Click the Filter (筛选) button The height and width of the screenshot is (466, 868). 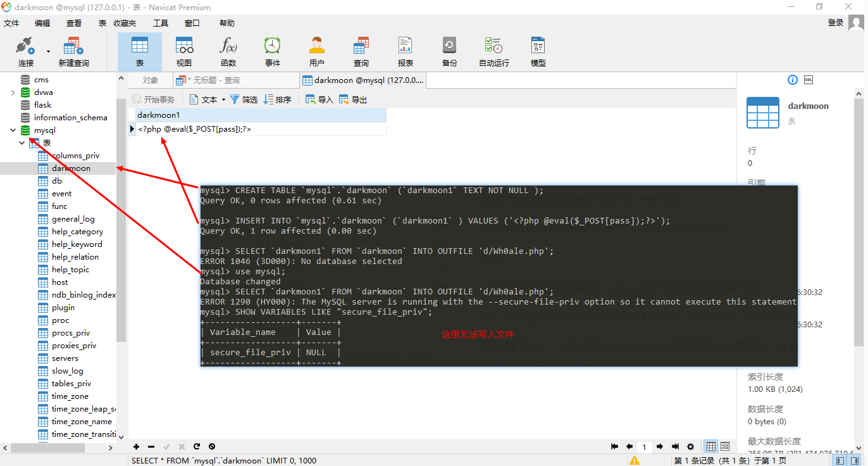coord(244,99)
